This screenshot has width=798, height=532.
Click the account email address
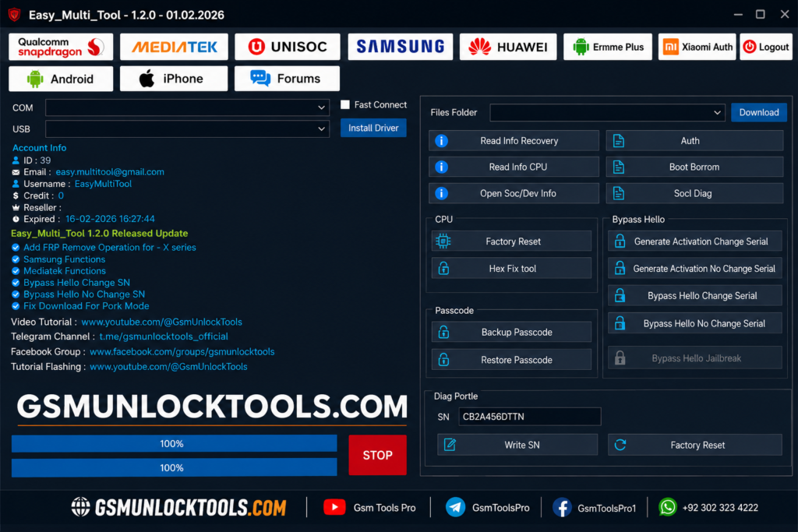(110, 172)
